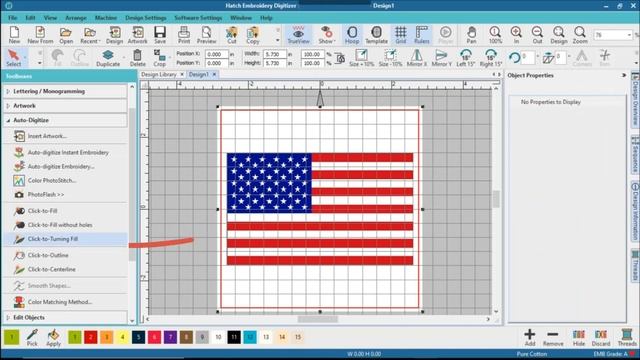The width and height of the screenshot is (640, 360).
Task: Rotate Right 15 degrees
Action: (491, 58)
